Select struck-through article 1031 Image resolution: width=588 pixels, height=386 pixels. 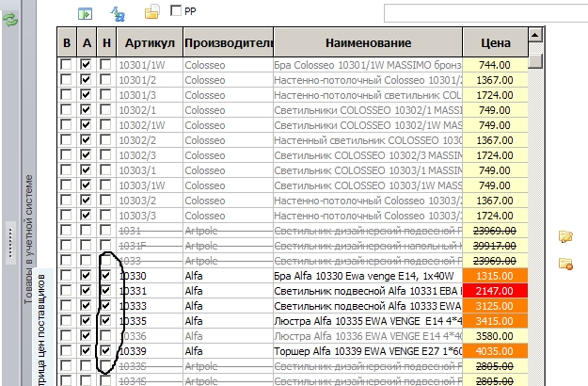pyautogui.click(x=150, y=231)
